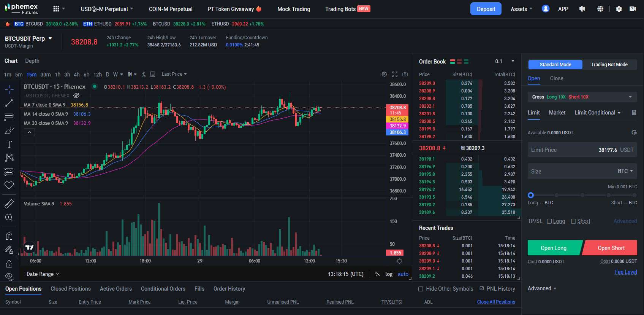
Task: Toggle the magnet mode tool
Action: click(x=9, y=236)
